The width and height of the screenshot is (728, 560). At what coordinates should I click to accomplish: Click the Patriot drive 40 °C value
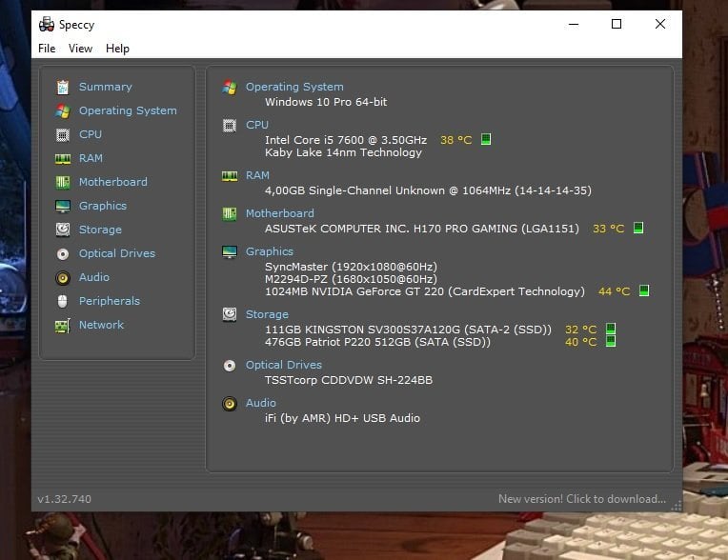point(581,342)
